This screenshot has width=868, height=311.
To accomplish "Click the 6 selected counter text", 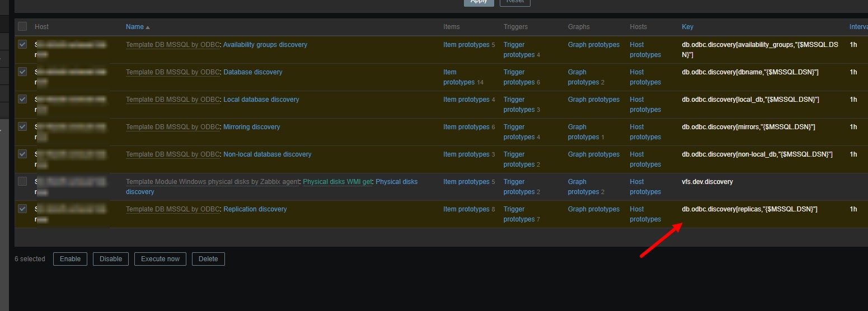I will [30, 259].
